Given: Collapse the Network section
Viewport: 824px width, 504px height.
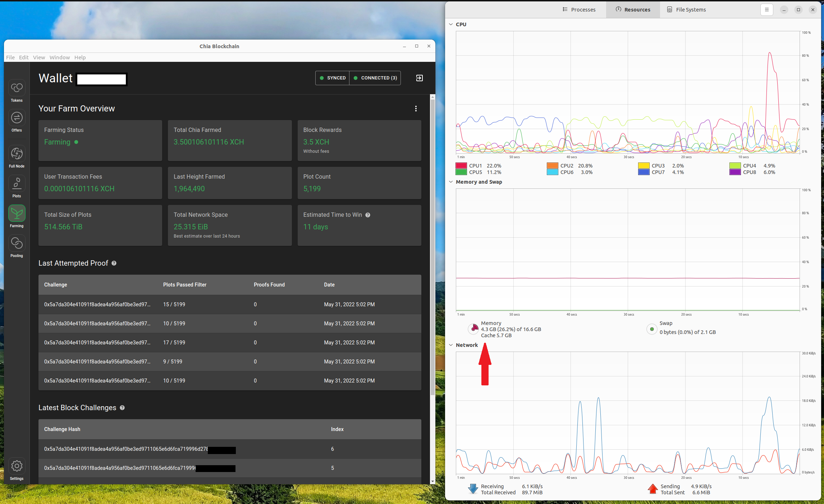Looking at the screenshot, I should 451,345.
